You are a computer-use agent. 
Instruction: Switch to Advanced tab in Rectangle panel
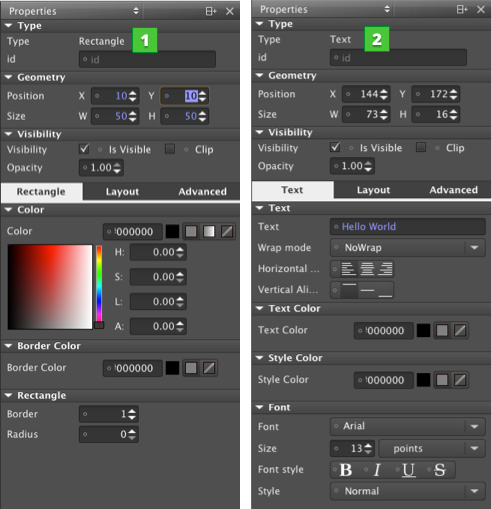[202, 192]
